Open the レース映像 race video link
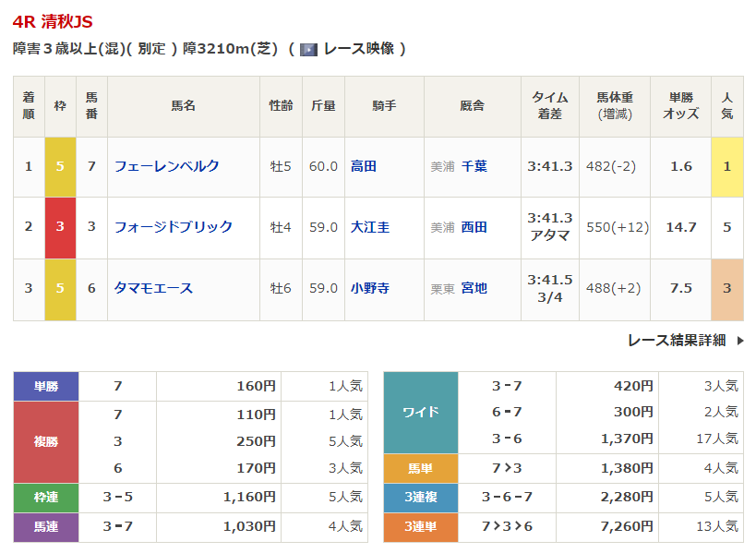 (x=359, y=49)
